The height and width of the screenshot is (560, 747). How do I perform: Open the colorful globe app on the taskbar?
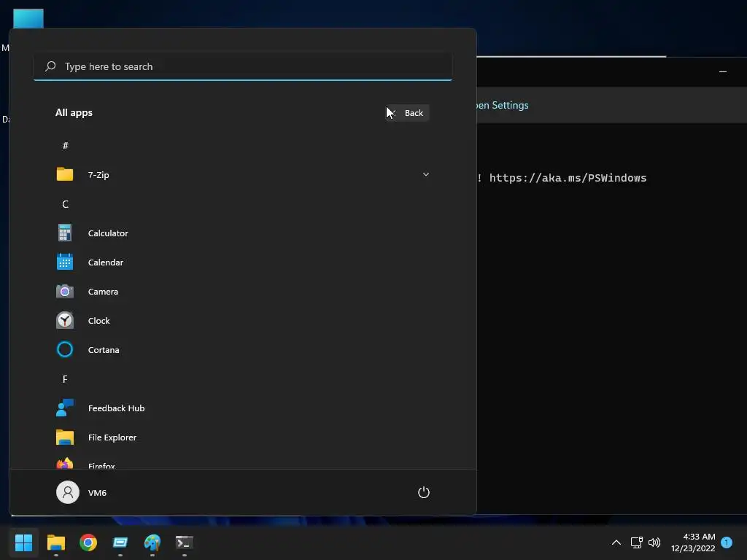coord(152,542)
